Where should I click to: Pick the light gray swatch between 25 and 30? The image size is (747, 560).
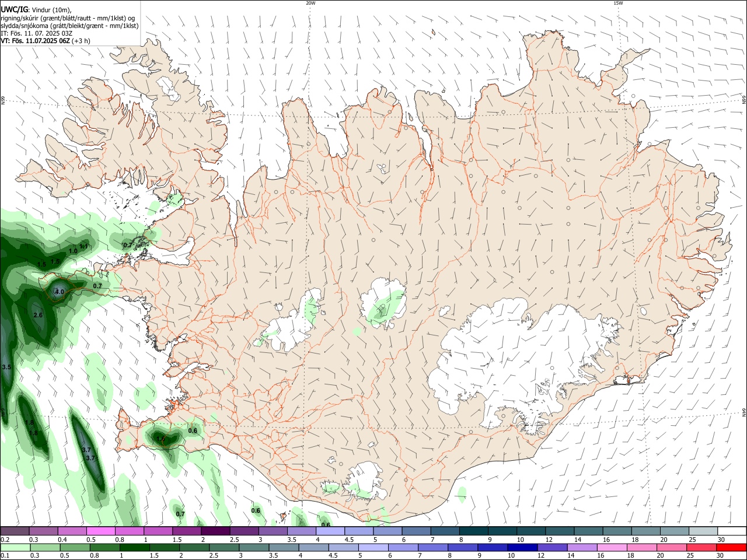(703, 531)
